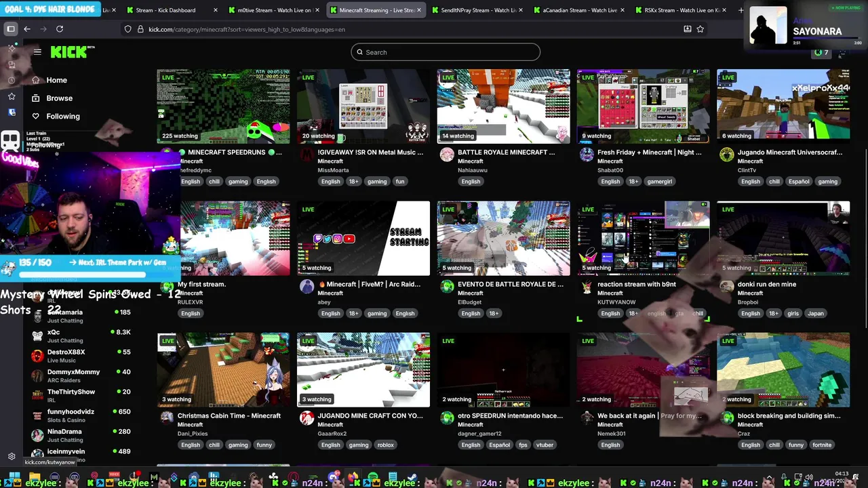Bookmark this page with the star
The image size is (868, 488).
(701, 29)
